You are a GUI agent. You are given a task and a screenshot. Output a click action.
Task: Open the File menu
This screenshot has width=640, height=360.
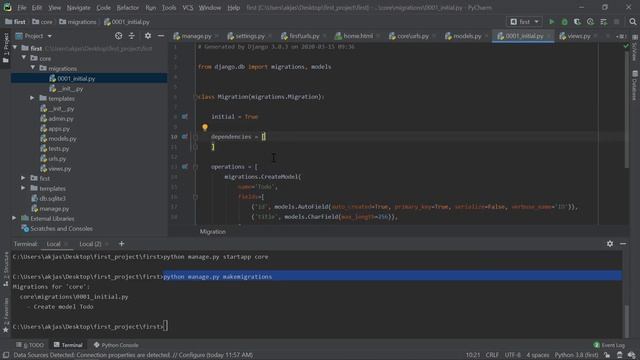[22, 8]
